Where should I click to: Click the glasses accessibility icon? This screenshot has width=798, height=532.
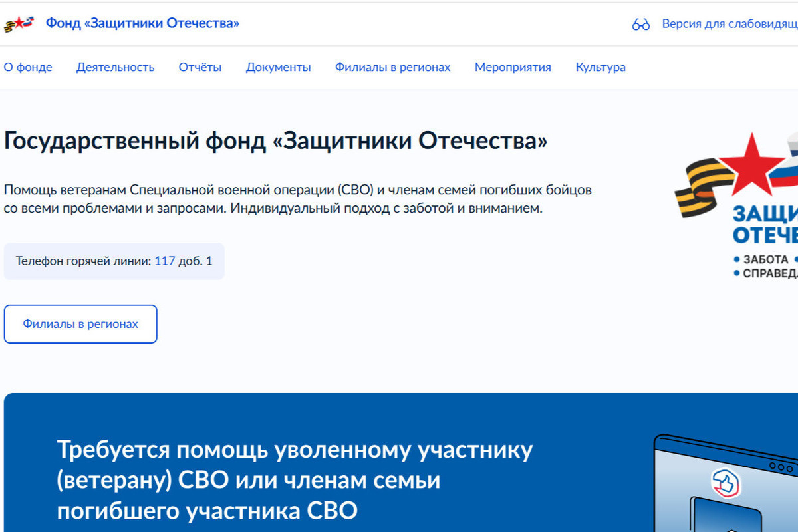click(x=640, y=25)
